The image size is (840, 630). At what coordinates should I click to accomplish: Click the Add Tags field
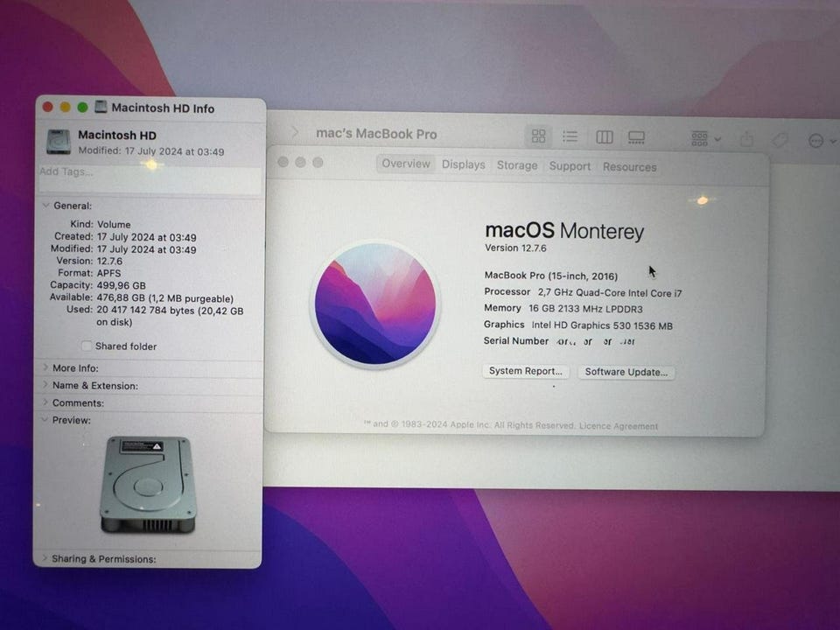pos(150,178)
